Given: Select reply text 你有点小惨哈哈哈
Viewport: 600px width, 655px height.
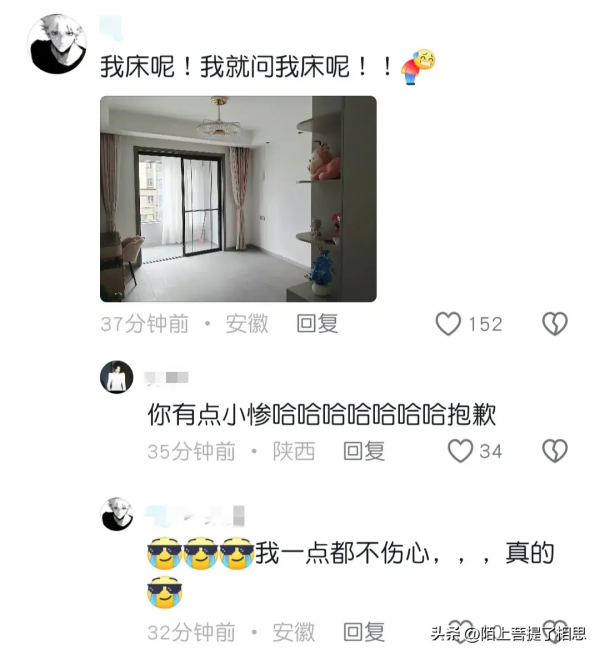Looking at the screenshot, I should tap(246, 414).
